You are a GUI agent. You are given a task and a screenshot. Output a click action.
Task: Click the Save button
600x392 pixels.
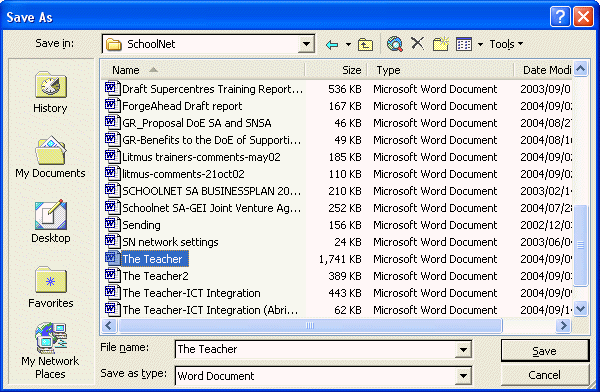[x=545, y=351]
